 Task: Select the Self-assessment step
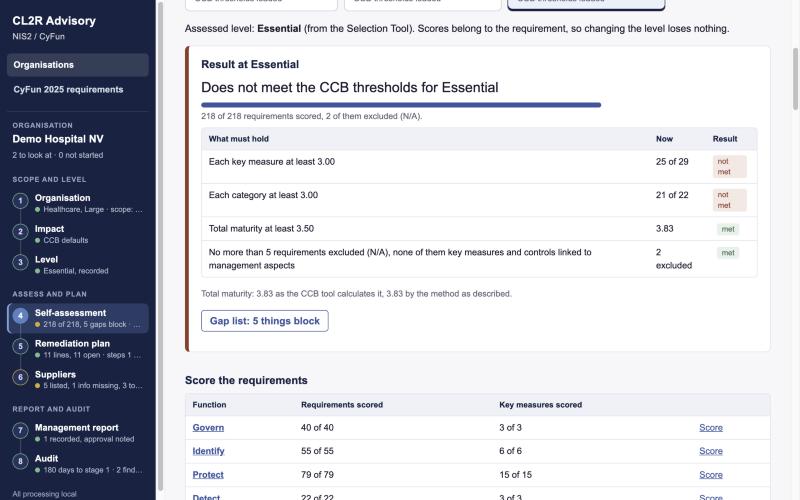pos(78,318)
